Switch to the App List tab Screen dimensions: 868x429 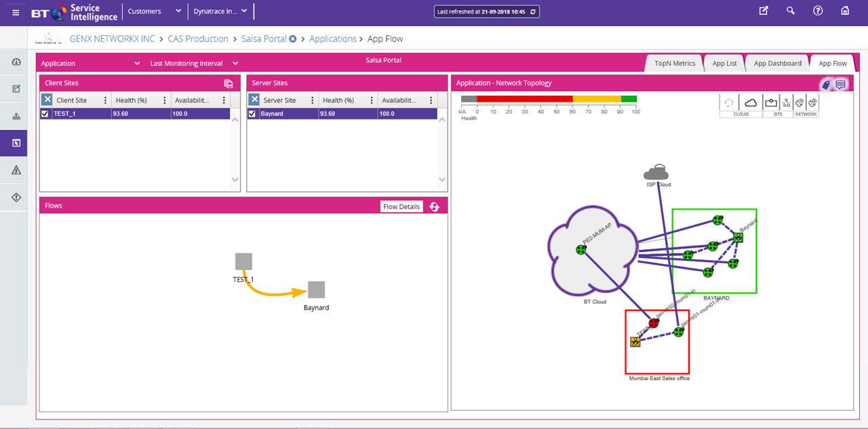tap(724, 63)
